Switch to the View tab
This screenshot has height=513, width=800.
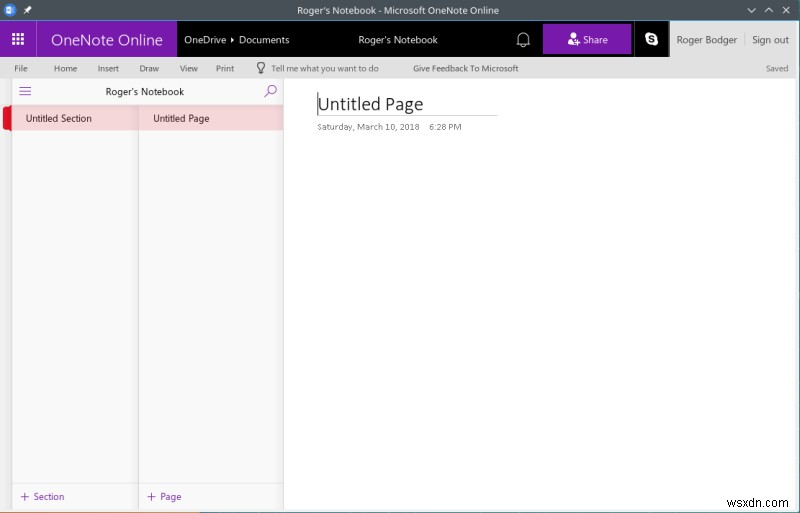[x=188, y=68]
